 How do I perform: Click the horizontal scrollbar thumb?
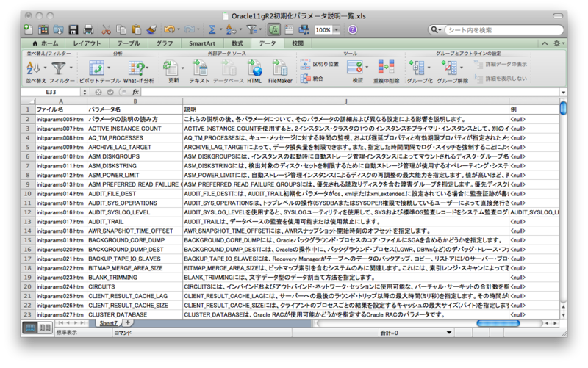[498, 323]
